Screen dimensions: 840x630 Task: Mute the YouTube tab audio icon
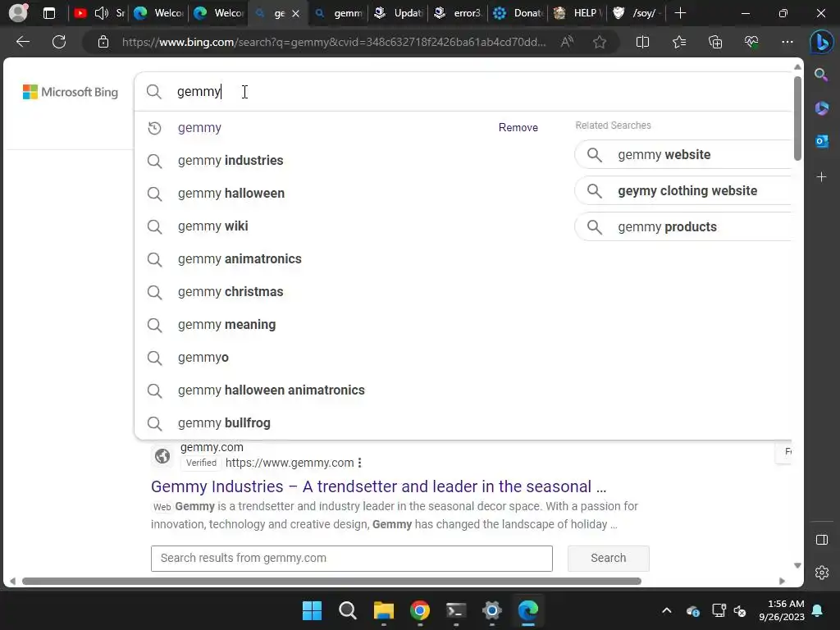click(x=101, y=13)
